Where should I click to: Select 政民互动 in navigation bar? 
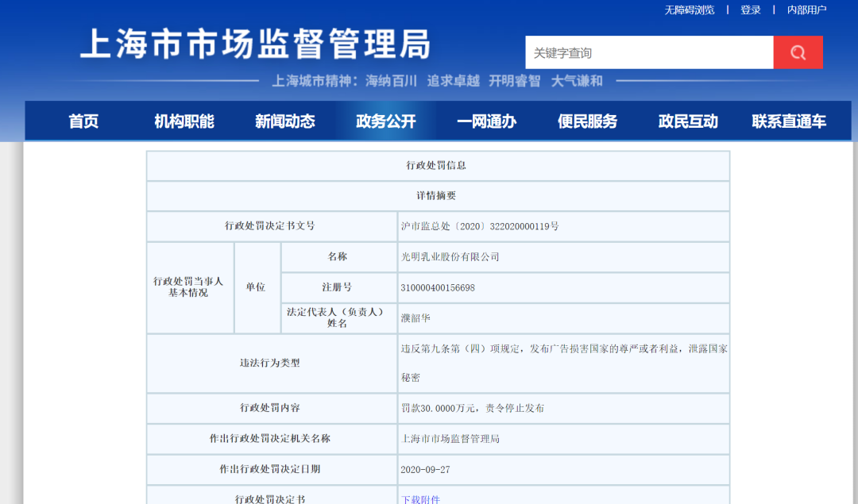pos(688,121)
